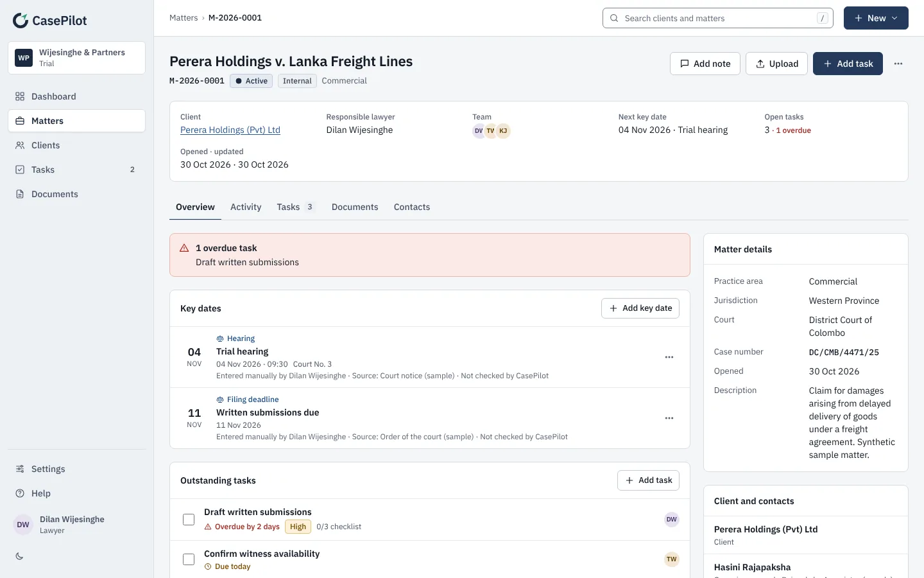Click the CasePilot logo icon
This screenshot has width=924, height=578.
(x=21, y=21)
